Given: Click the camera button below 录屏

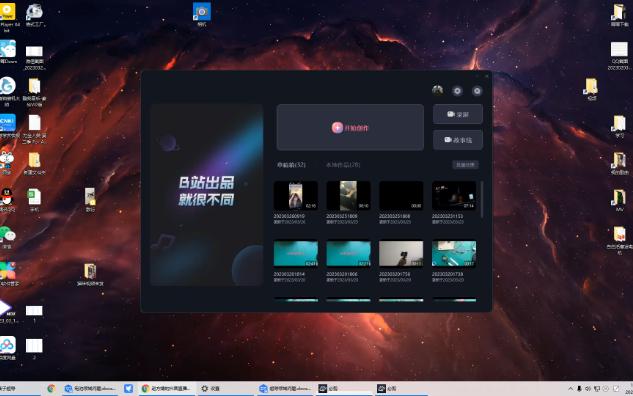Looking at the screenshot, I should pos(458,140).
